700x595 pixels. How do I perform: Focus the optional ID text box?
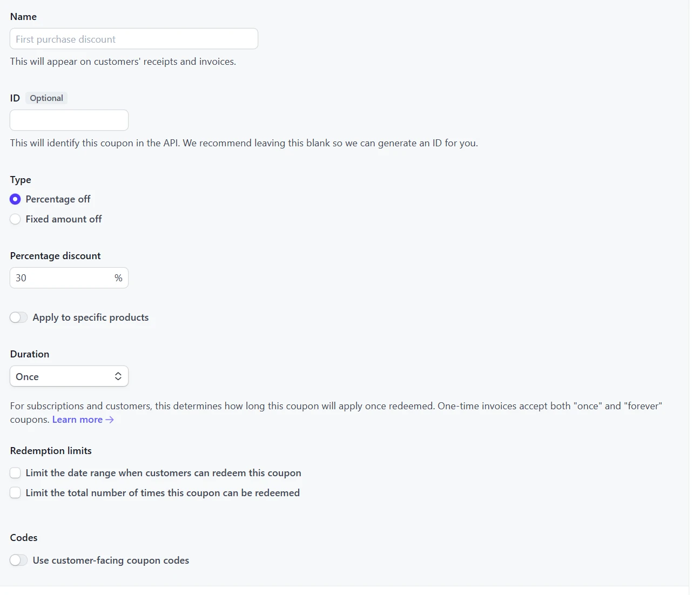pyautogui.click(x=69, y=120)
